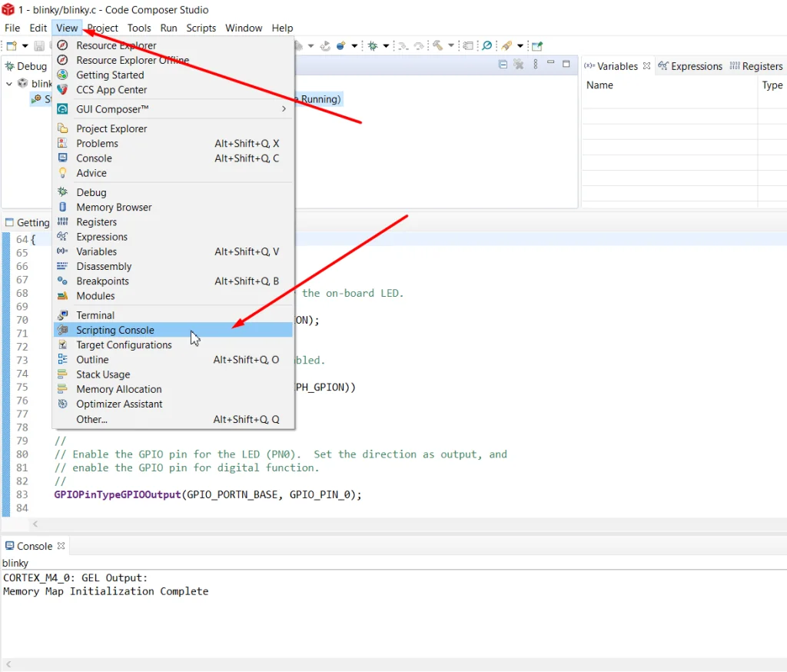Viewport: 787px width, 672px height.
Task: Switch to the Expressions tab
Action: point(690,66)
